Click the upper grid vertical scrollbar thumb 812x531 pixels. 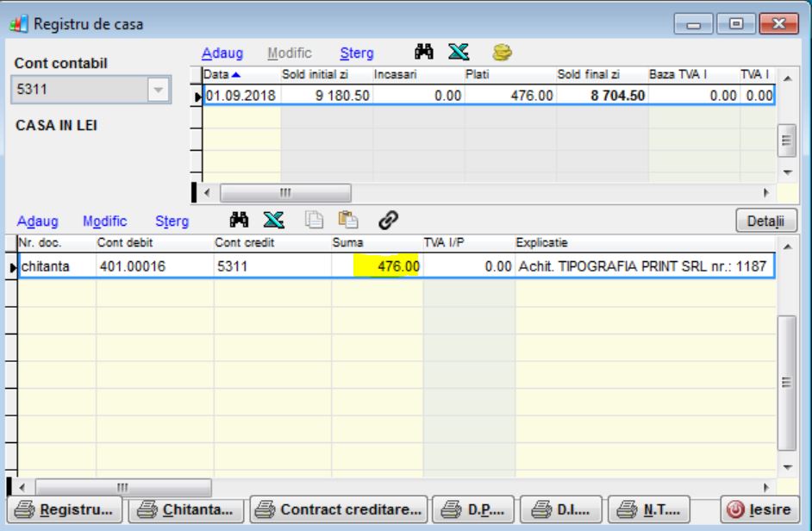787,140
